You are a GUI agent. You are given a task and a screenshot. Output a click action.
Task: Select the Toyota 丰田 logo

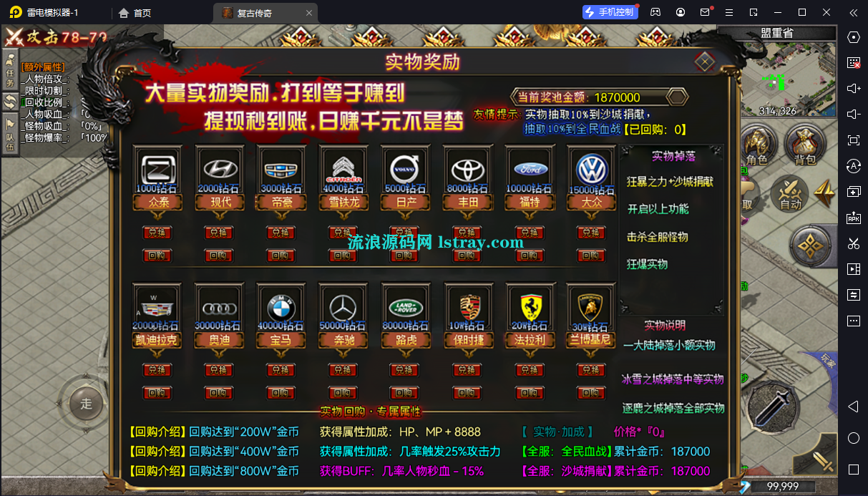tap(467, 169)
